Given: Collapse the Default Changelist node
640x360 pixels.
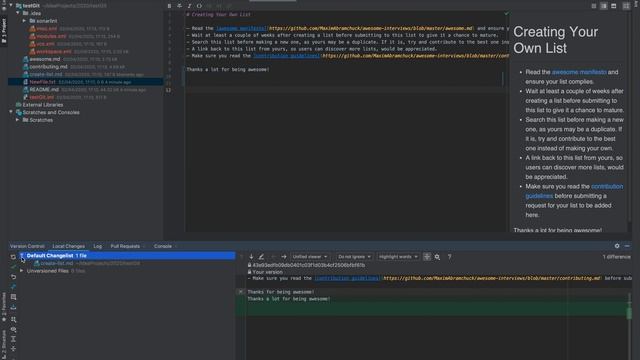Looking at the screenshot, I should 22,256.
